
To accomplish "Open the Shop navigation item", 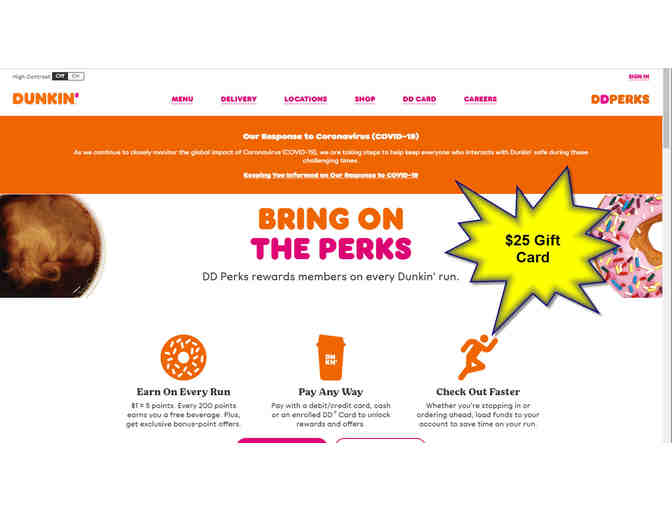I will [365, 99].
